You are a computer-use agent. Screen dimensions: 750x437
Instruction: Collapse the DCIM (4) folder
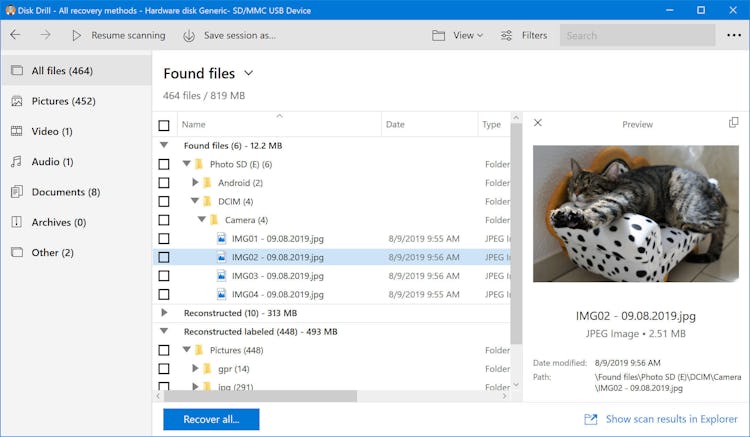pos(195,201)
